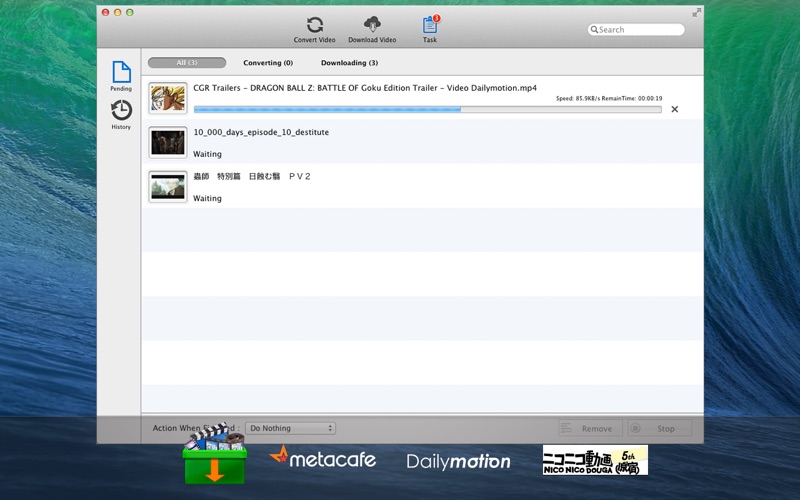Click the Dragon Ball Z download progress bar
The width and height of the screenshot is (800, 500).
click(428, 109)
